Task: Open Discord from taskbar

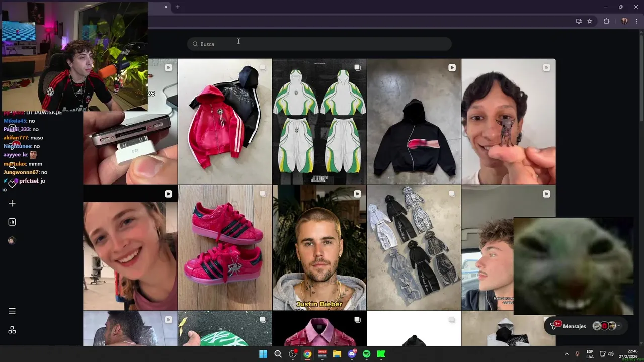Action: tap(352, 354)
